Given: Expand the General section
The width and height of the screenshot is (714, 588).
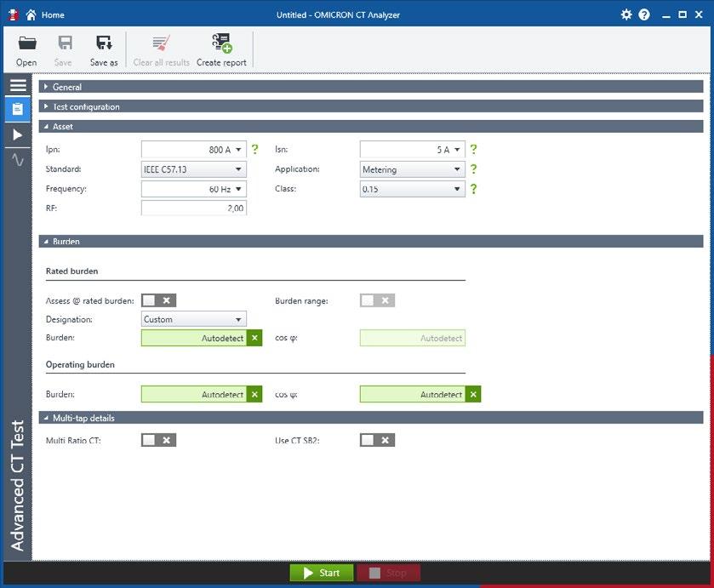Looking at the screenshot, I should pos(371,87).
